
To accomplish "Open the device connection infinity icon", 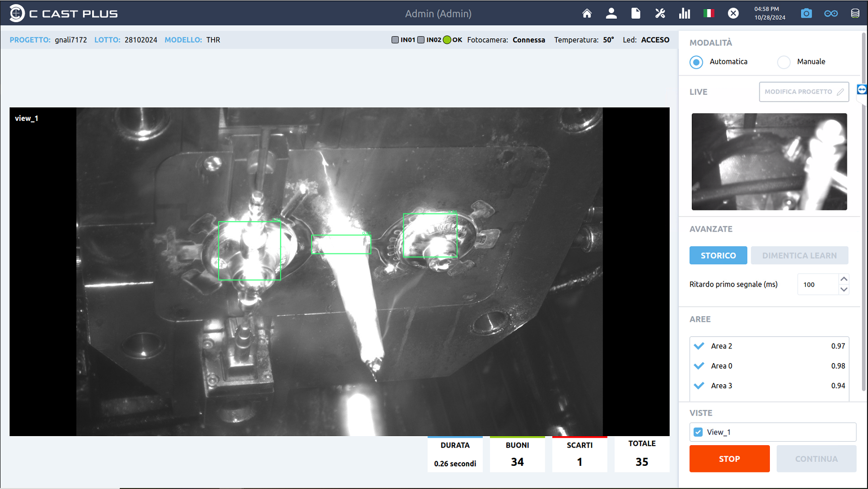I will [x=830, y=13].
